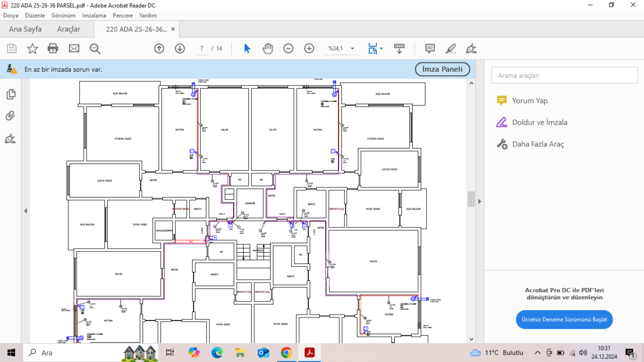Add file to starred with star icon
Viewport: 644px width, 362px height.
pos(32,48)
